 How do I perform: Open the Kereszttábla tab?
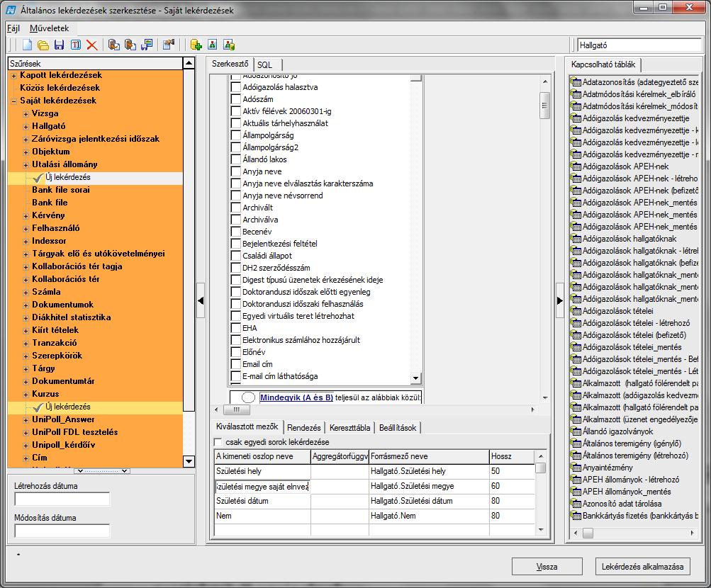pyautogui.click(x=349, y=428)
